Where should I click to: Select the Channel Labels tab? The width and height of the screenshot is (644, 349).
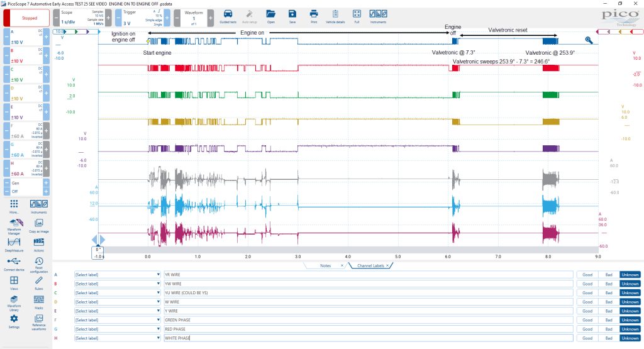pyautogui.click(x=370, y=265)
